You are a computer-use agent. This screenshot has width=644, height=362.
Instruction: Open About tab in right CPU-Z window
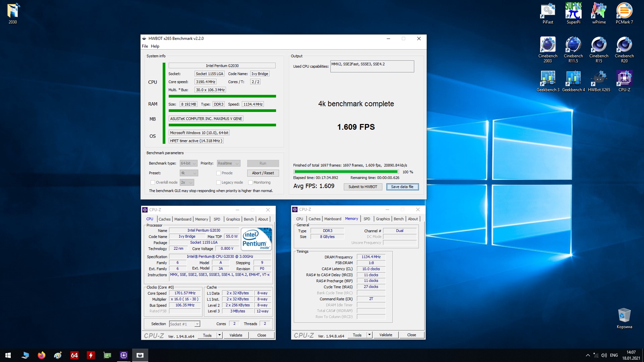[x=413, y=219]
